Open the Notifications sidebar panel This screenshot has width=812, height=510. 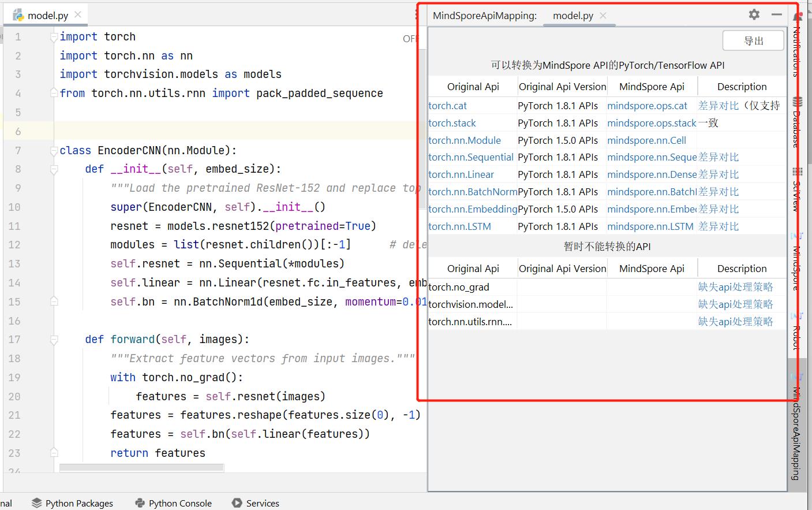796,46
